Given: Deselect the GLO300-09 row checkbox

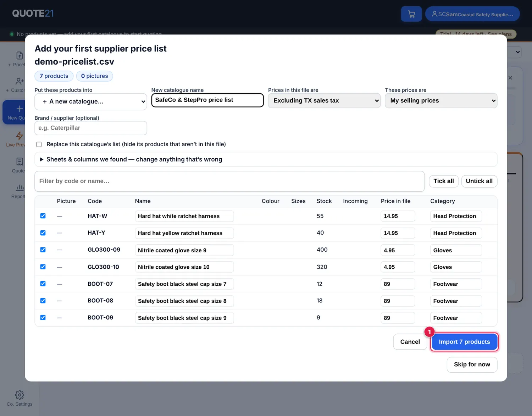Looking at the screenshot, I should coord(43,250).
